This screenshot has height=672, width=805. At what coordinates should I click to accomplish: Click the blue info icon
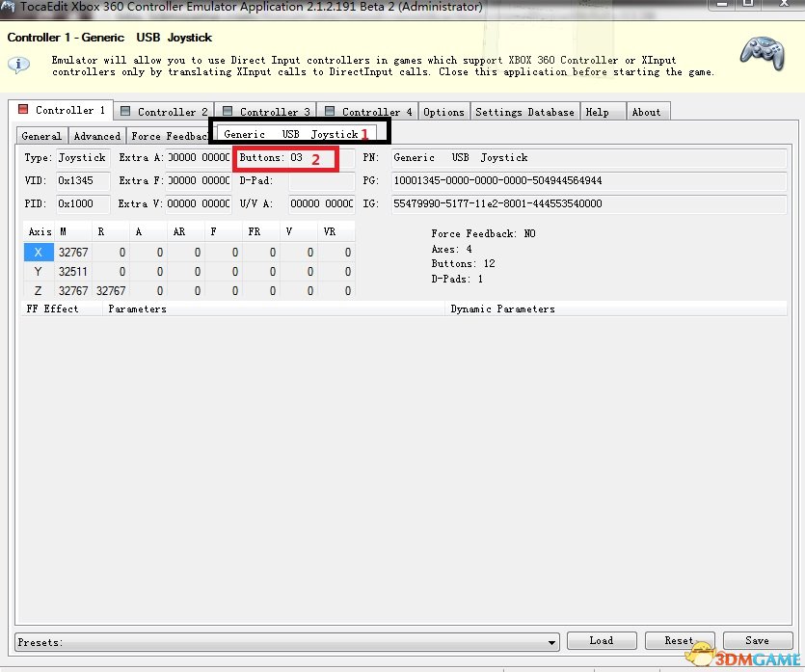(x=18, y=65)
